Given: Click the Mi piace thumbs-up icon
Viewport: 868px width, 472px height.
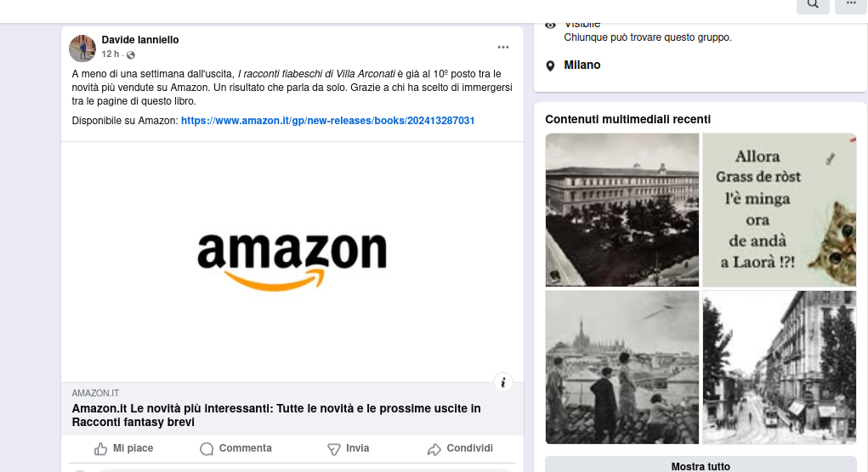Looking at the screenshot, I should [x=101, y=449].
